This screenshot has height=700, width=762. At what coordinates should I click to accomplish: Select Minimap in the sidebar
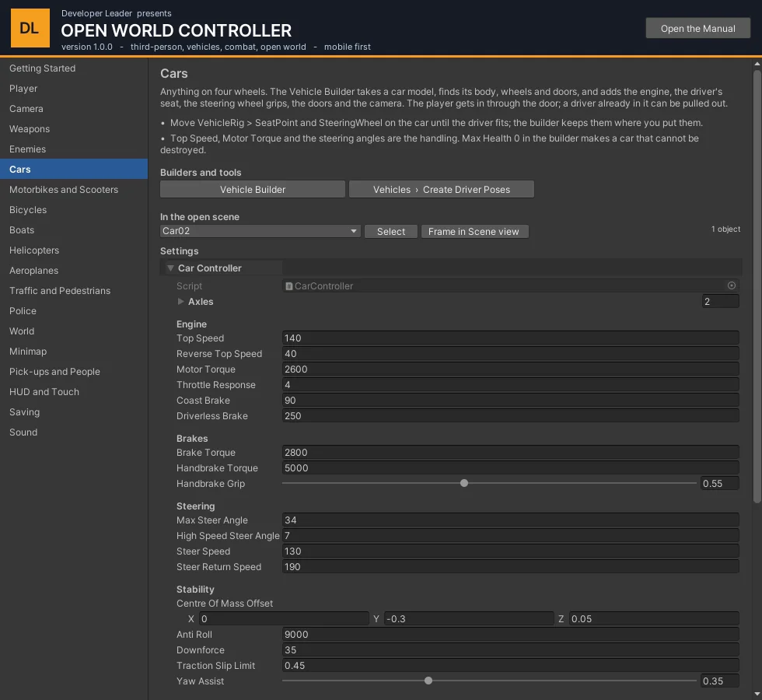pos(74,352)
